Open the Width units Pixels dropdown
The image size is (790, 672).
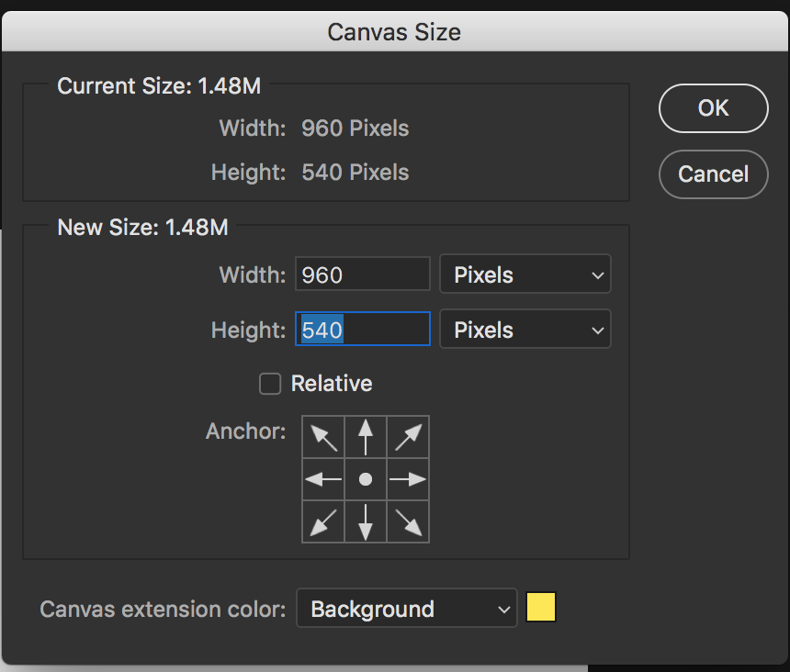coord(525,274)
